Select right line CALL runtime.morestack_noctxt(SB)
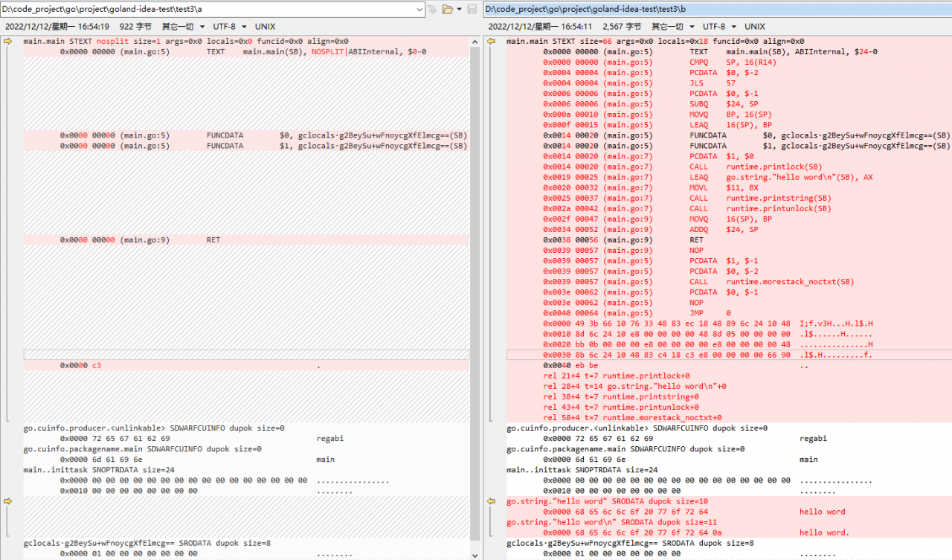Image resolution: width=952 pixels, height=560 pixels. pos(727,282)
